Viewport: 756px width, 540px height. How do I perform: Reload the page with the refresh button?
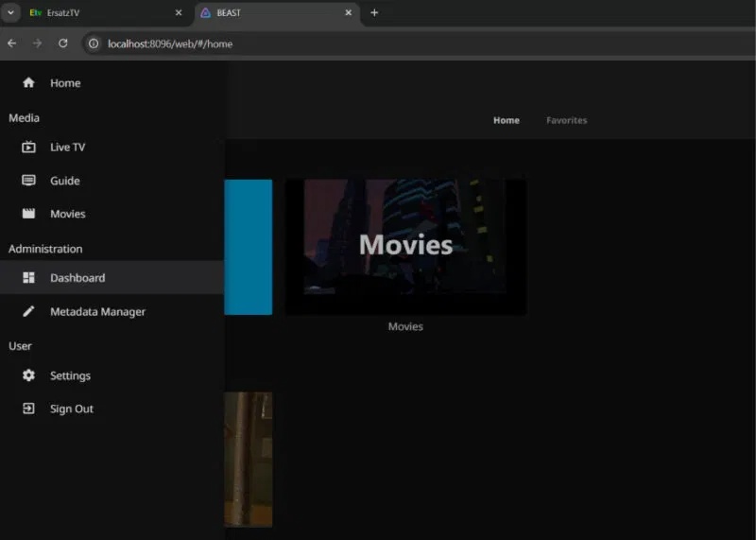(62, 44)
